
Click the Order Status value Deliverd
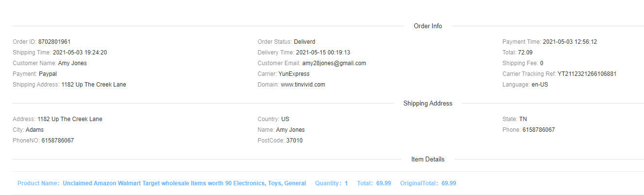(x=305, y=42)
